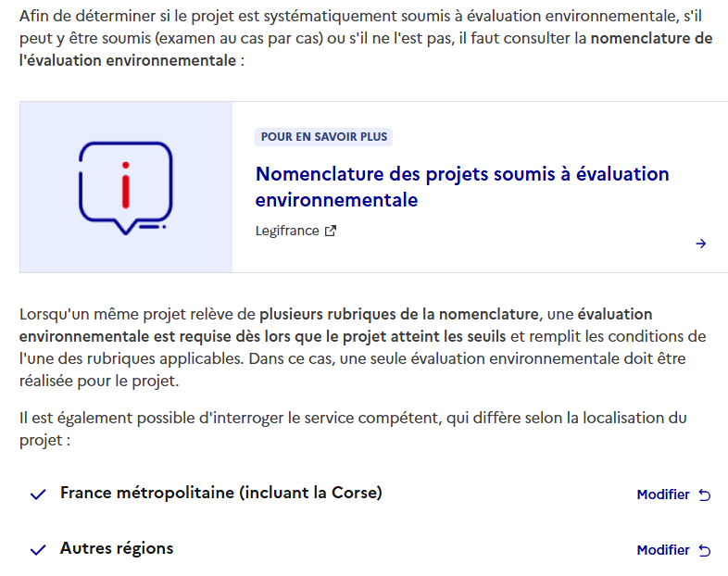The width and height of the screenshot is (728, 576).
Task: Click bold phrase 'plusieurs rubriques de la nomenclature'
Action: [x=399, y=314]
